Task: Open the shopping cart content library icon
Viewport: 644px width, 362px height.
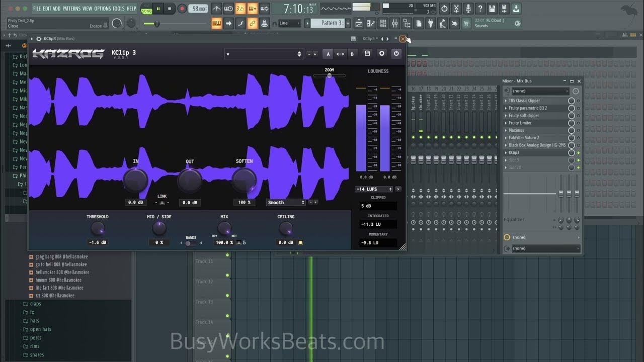Action: click(x=466, y=23)
